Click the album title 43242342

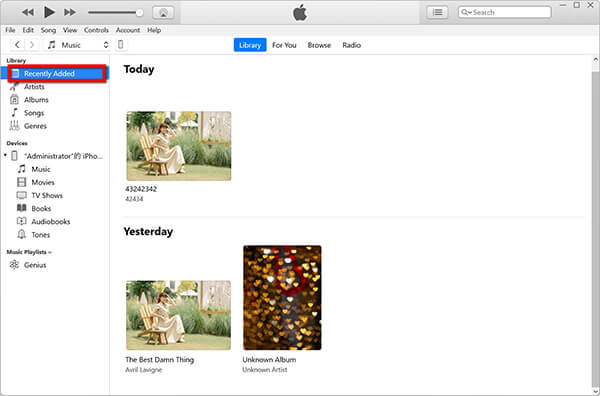point(141,189)
